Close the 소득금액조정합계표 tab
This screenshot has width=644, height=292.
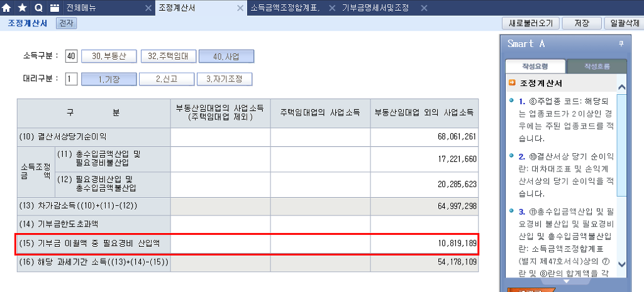tap(332, 8)
